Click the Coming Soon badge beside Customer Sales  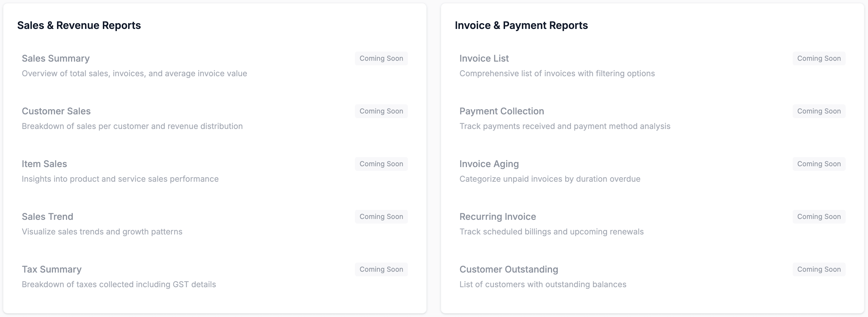[x=381, y=111]
